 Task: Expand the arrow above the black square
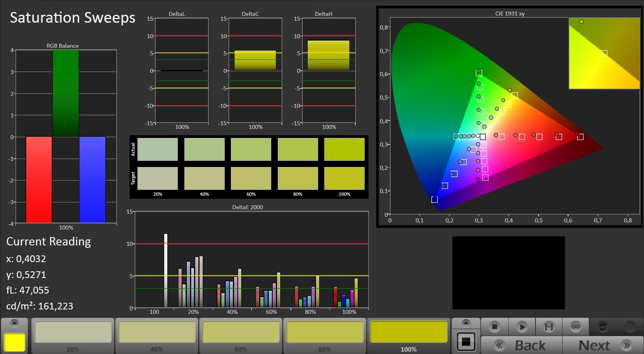pos(466,323)
